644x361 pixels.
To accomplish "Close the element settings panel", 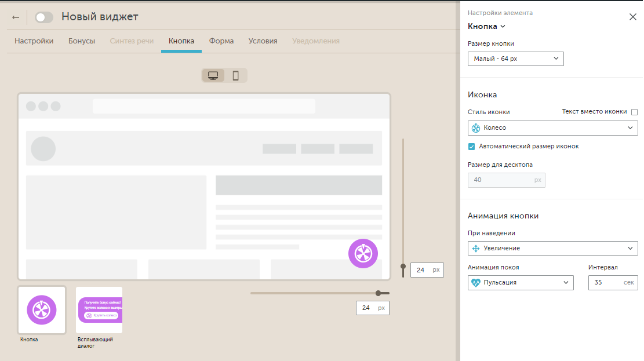I will (x=633, y=17).
